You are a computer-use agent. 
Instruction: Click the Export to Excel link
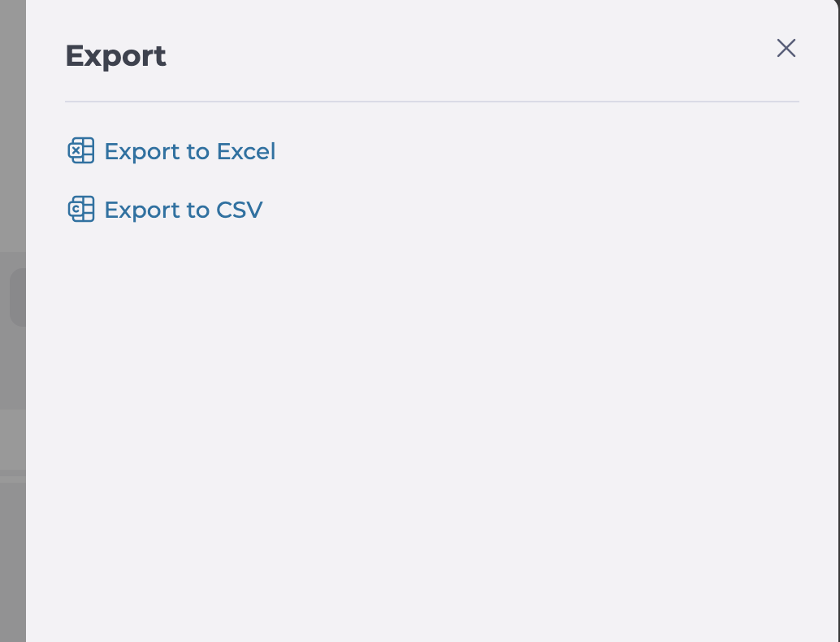coord(171,151)
